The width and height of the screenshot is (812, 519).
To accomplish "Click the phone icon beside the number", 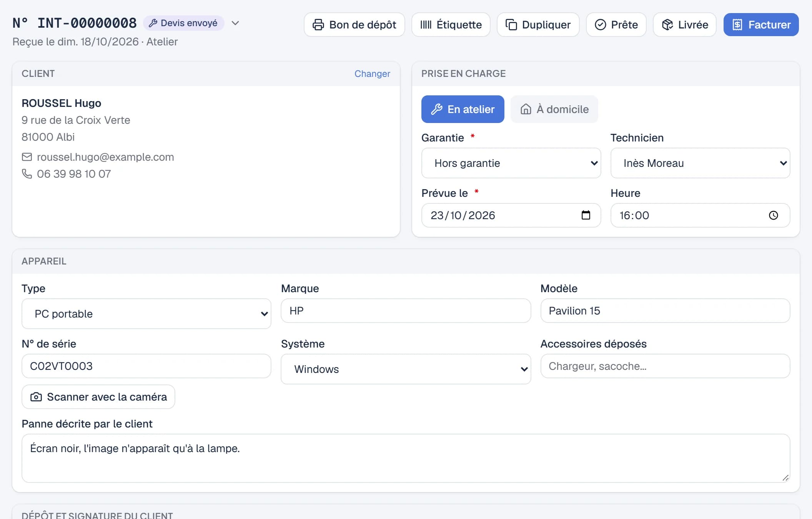I will pos(27,174).
